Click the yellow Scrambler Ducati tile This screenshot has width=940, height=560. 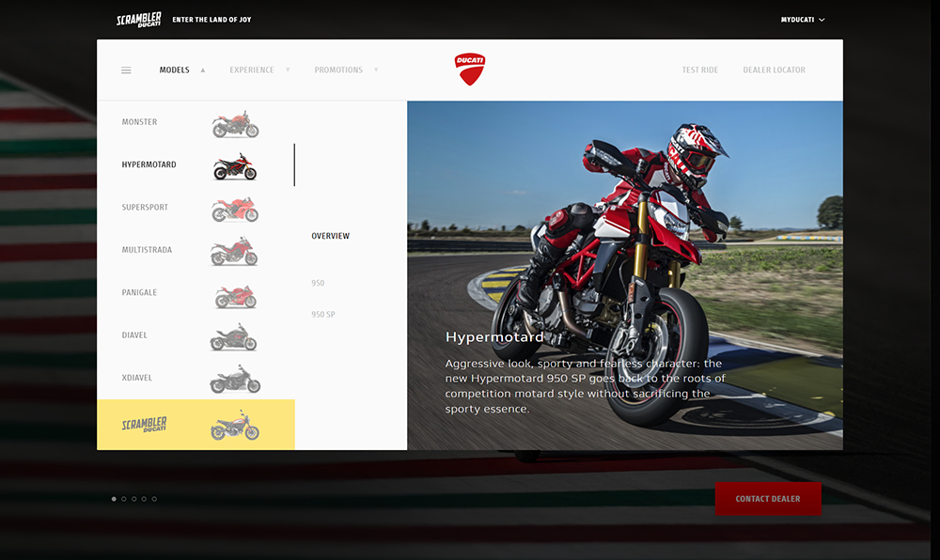click(x=196, y=425)
